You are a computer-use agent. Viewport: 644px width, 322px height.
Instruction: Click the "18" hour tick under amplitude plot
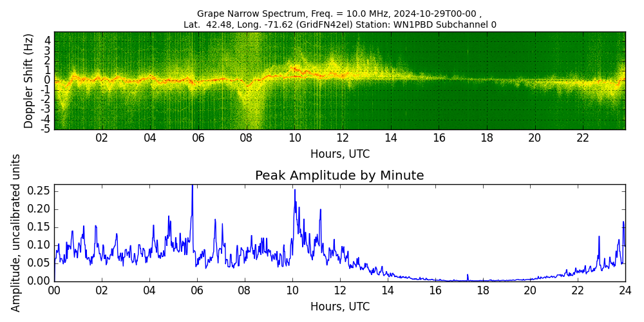[482, 290]
